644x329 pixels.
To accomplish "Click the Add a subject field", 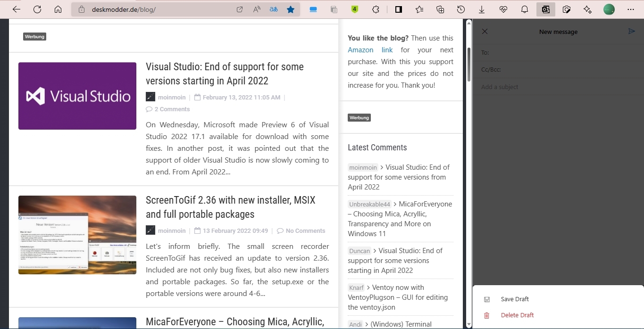I will coord(558,87).
